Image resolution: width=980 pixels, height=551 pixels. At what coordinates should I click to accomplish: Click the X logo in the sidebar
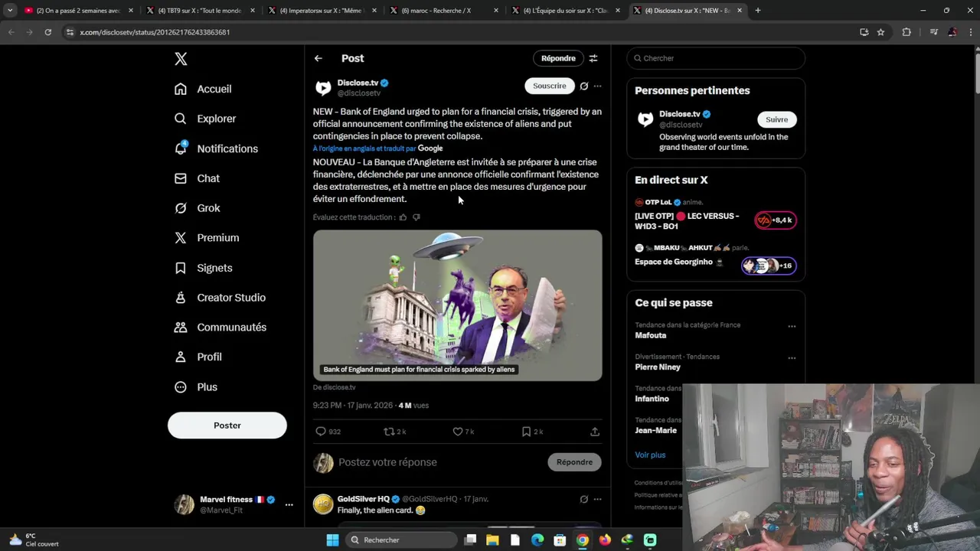click(x=181, y=59)
